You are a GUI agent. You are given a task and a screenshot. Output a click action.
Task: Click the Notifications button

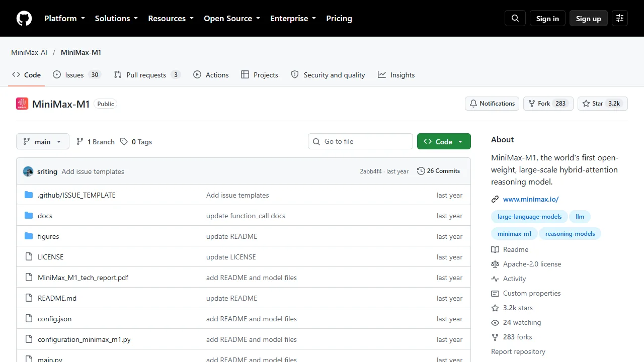492,104
